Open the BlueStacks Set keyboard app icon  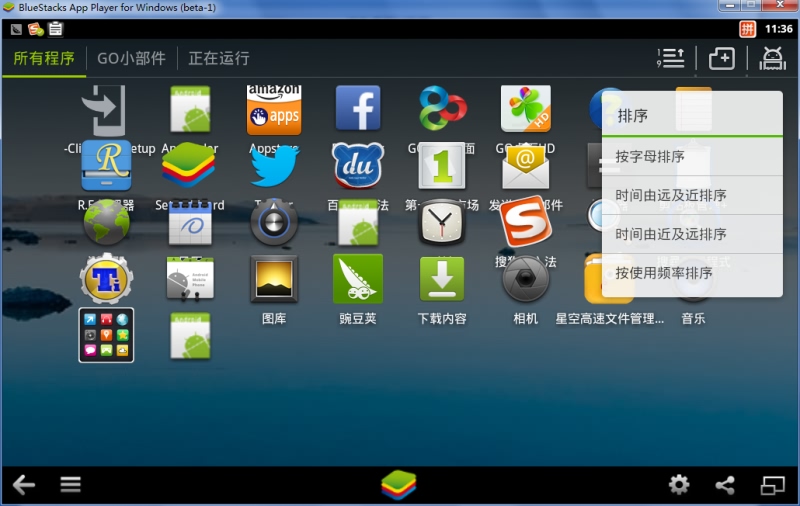tap(189, 165)
